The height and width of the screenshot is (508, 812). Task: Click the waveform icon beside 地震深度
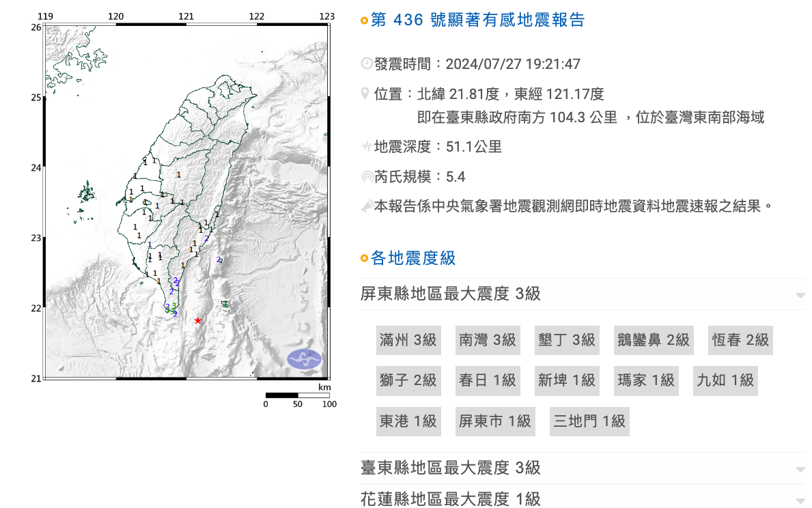[x=367, y=146]
